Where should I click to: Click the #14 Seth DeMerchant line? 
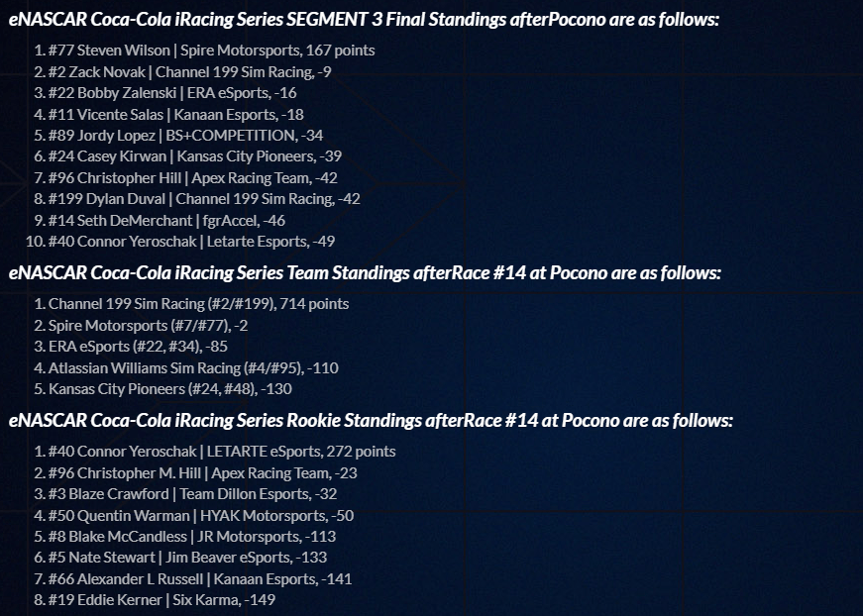pos(166,221)
